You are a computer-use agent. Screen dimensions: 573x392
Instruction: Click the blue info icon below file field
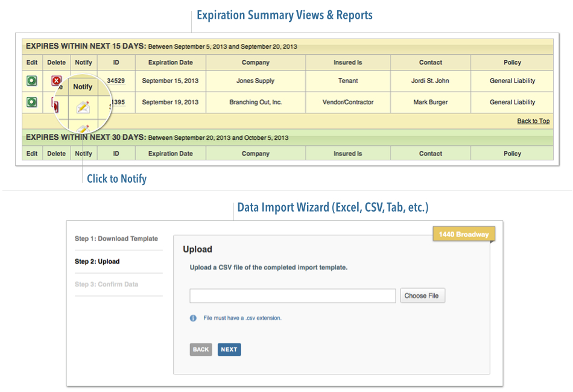point(193,318)
